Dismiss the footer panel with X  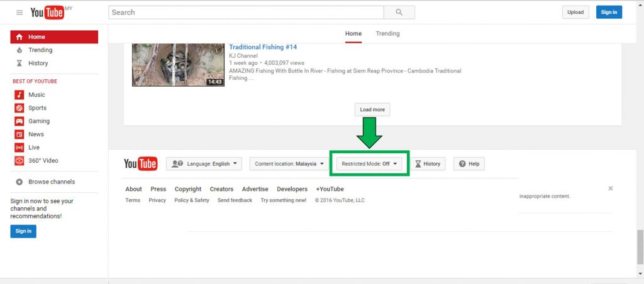610,188
